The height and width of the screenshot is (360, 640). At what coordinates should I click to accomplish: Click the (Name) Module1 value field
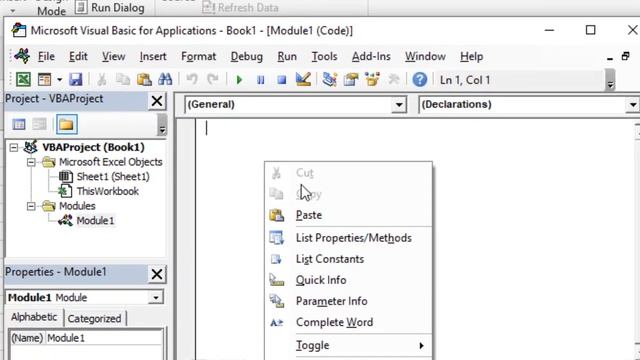(104, 338)
